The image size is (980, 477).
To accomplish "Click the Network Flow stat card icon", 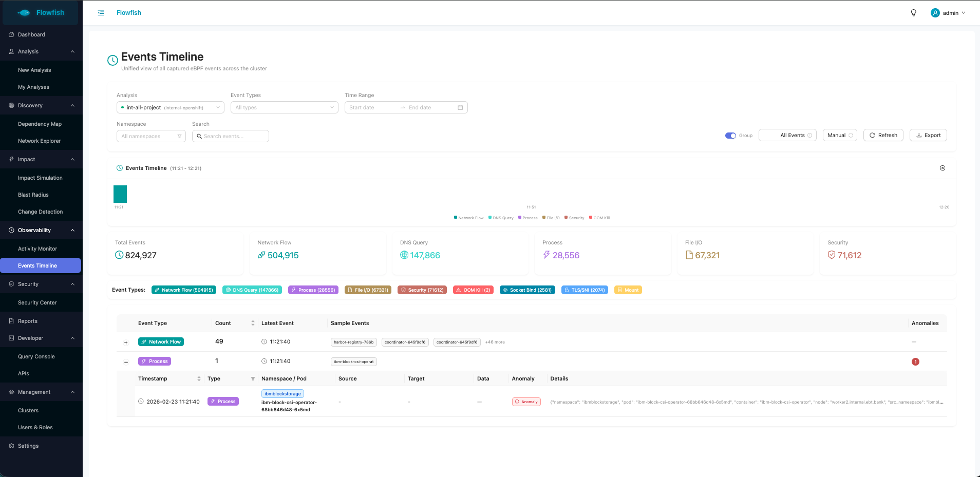I will click(261, 255).
